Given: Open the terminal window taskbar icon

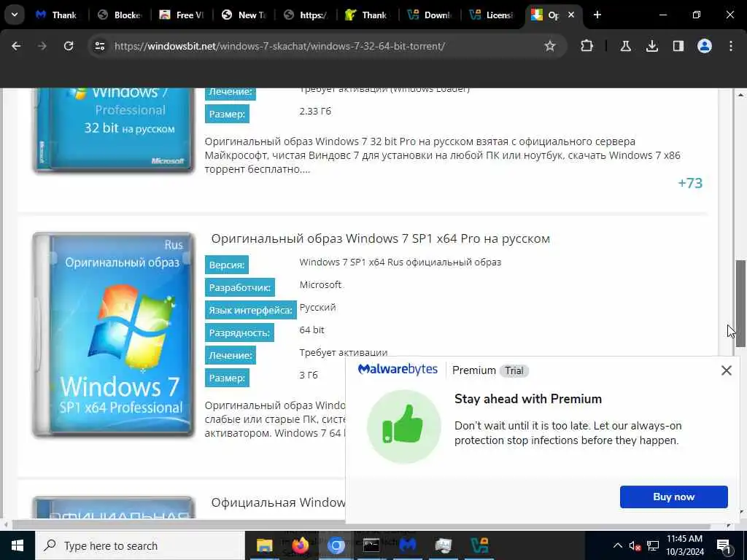Looking at the screenshot, I should click(371, 545).
